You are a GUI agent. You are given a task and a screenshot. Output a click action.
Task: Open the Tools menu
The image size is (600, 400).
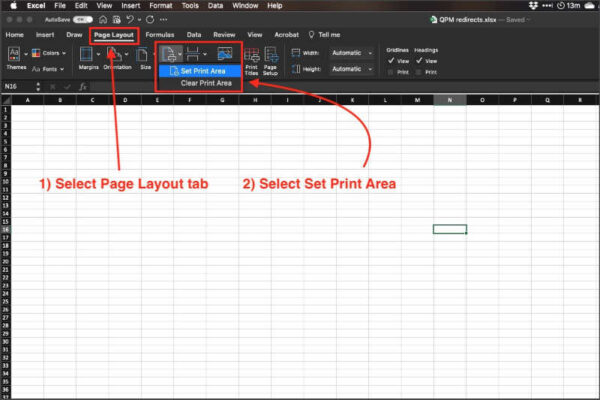[x=190, y=5]
